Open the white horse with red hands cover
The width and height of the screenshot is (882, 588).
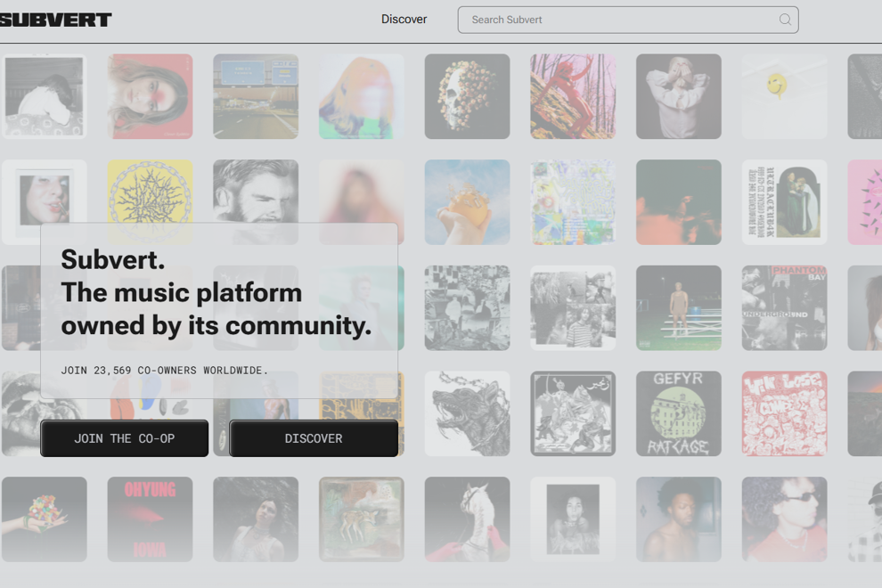click(467, 519)
